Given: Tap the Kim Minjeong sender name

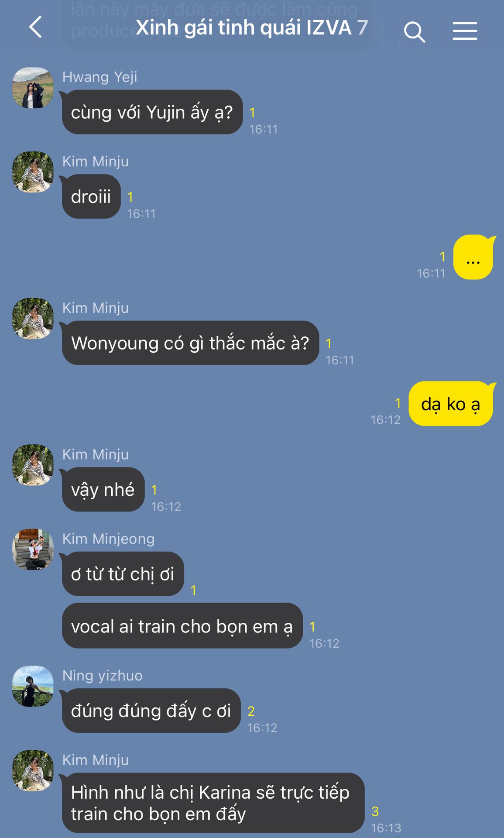Looking at the screenshot, I should point(108,539).
